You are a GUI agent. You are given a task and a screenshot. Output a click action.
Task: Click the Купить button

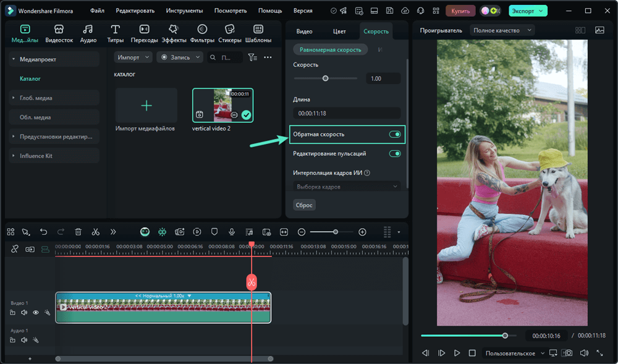[x=460, y=11]
